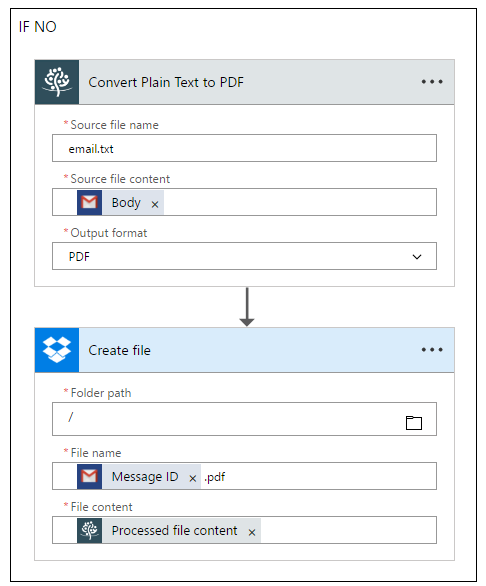This screenshot has width=486, height=586.
Task: Click the Encodian icon on Processed file content token
Action: pos(89,530)
